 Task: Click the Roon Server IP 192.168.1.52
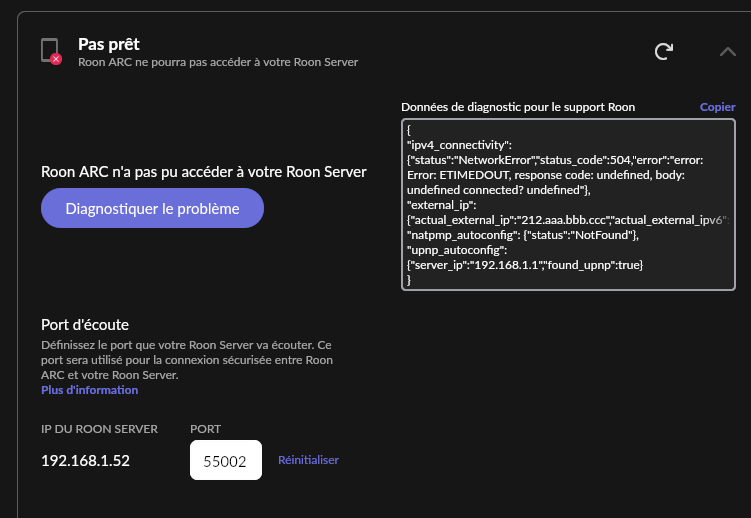(x=85, y=461)
